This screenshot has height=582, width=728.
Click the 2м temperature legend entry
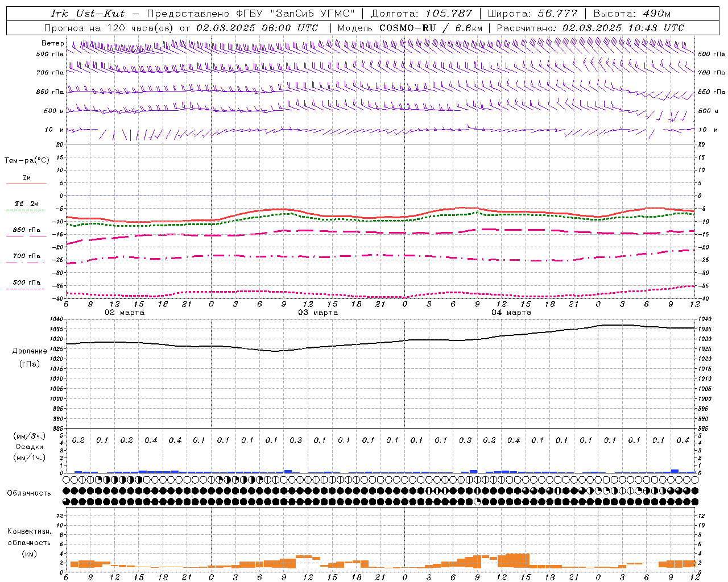point(27,177)
